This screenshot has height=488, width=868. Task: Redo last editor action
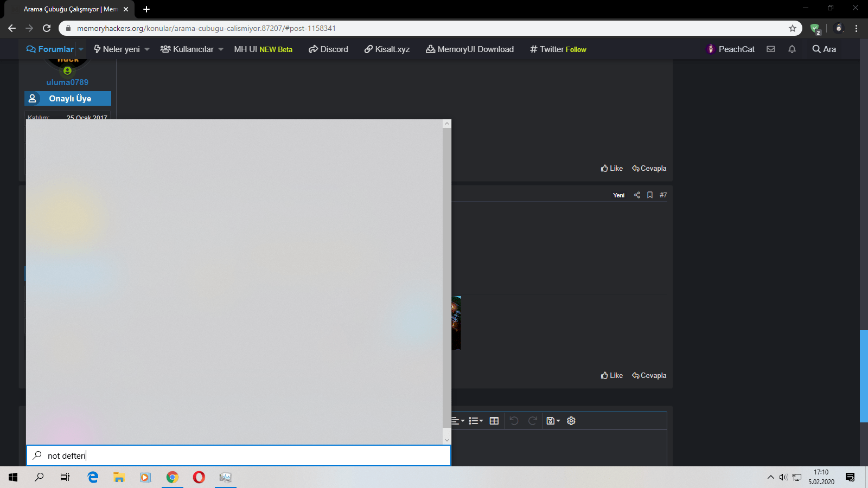click(533, 421)
